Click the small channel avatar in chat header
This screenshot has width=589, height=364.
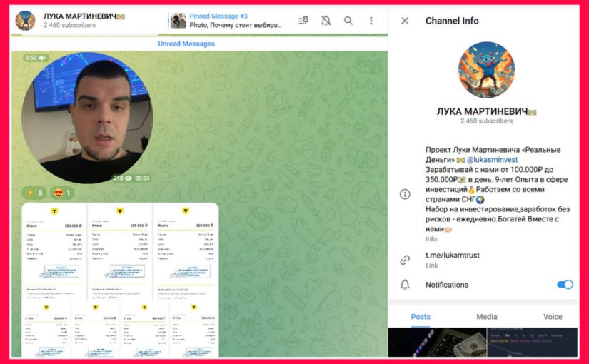click(x=26, y=21)
